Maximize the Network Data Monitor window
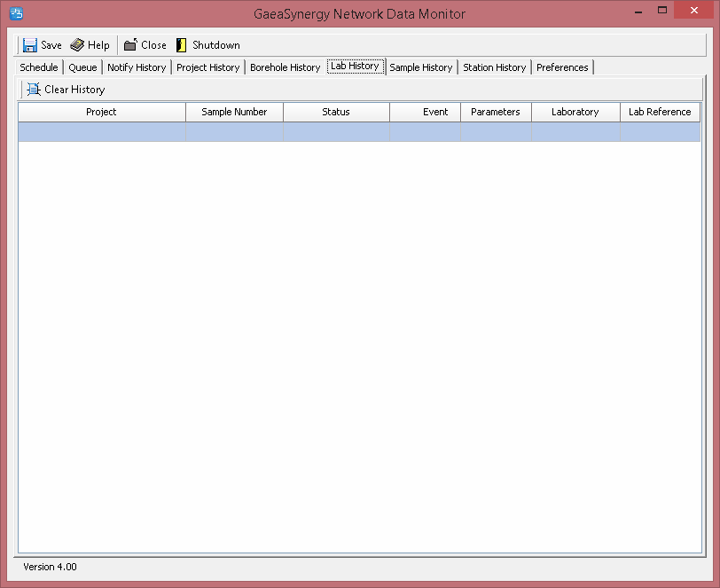The height and width of the screenshot is (588, 720). pos(662,10)
